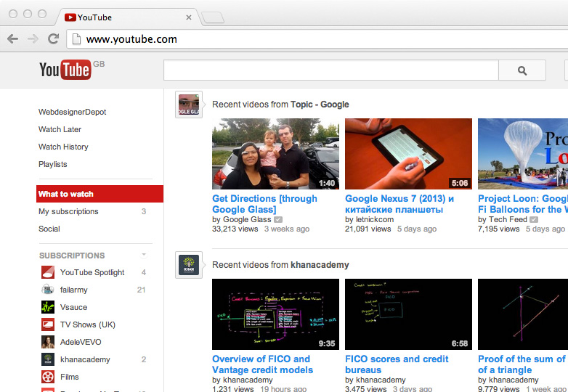Click the khanacademy channel avatar in feed
Viewport: 568px width, 392px height.
click(x=189, y=265)
